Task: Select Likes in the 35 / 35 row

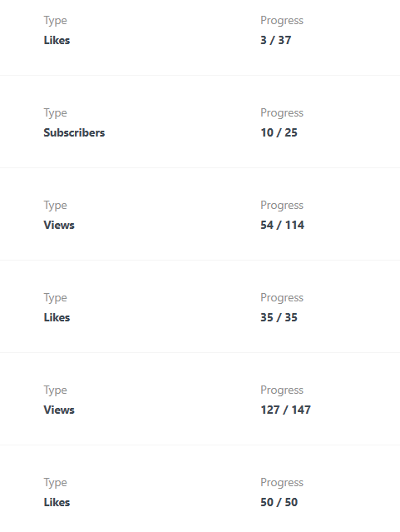Action: (x=57, y=317)
